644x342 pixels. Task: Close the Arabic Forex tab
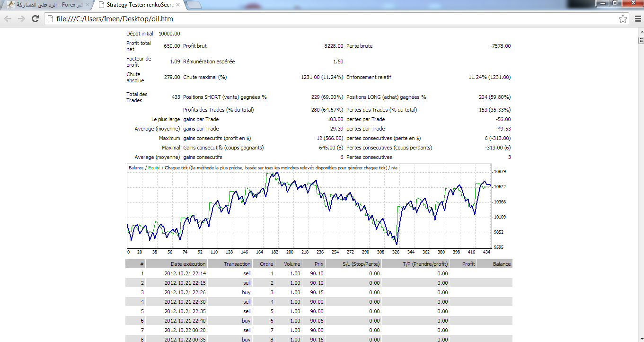(87, 5)
